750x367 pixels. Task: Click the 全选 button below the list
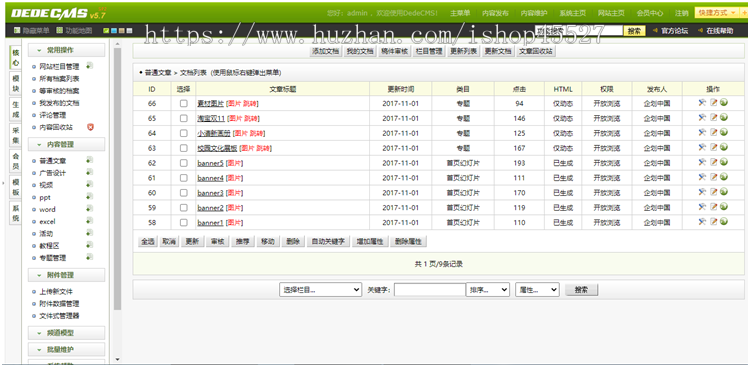147,242
